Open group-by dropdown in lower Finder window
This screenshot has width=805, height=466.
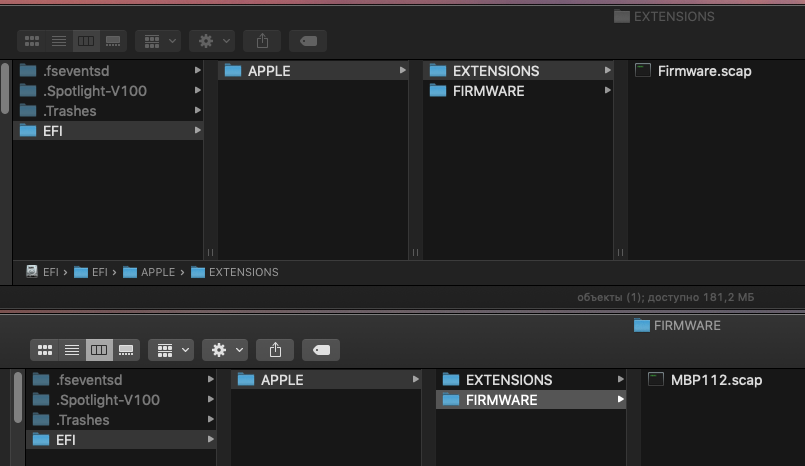tap(171, 350)
